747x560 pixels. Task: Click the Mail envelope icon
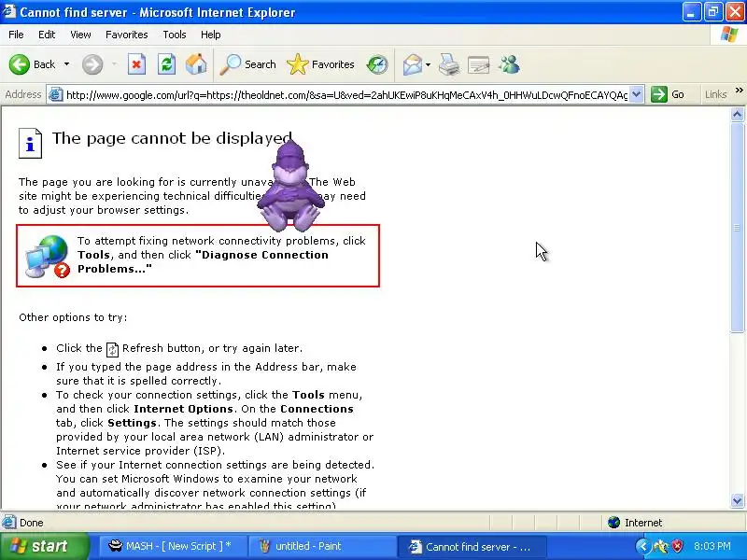(x=412, y=64)
